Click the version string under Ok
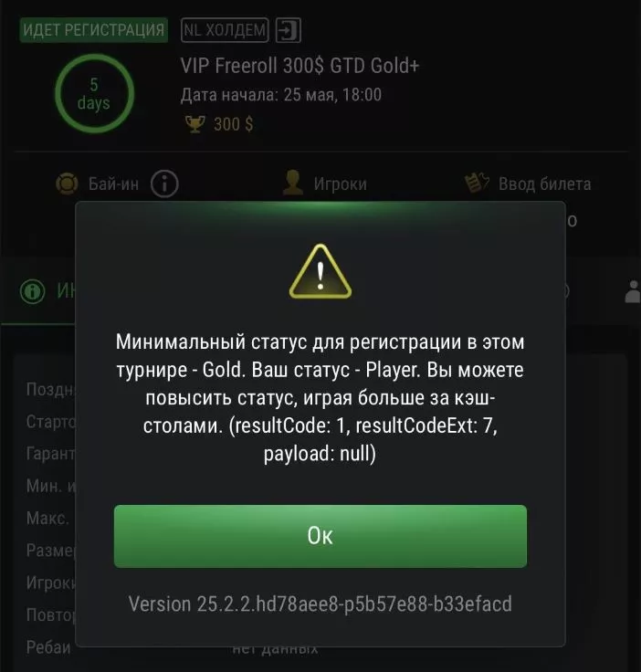The width and height of the screenshot is (641, 672). coord(320,604)
